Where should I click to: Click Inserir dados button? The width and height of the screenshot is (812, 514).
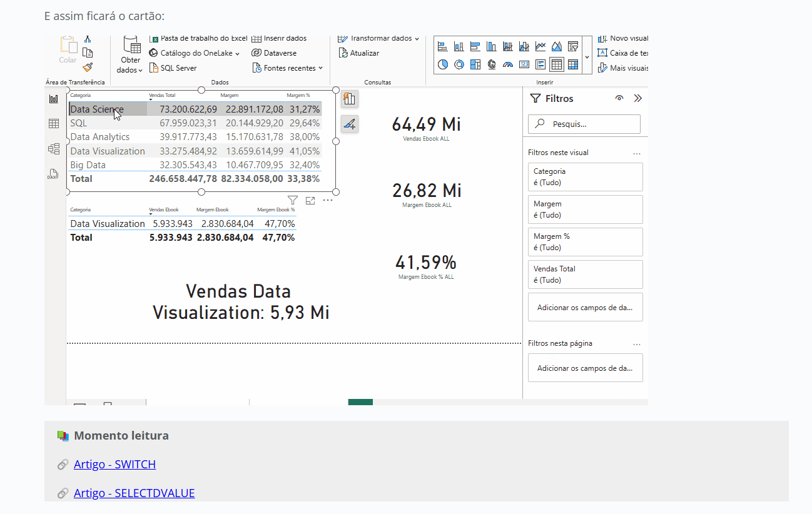tap(279, 39)
